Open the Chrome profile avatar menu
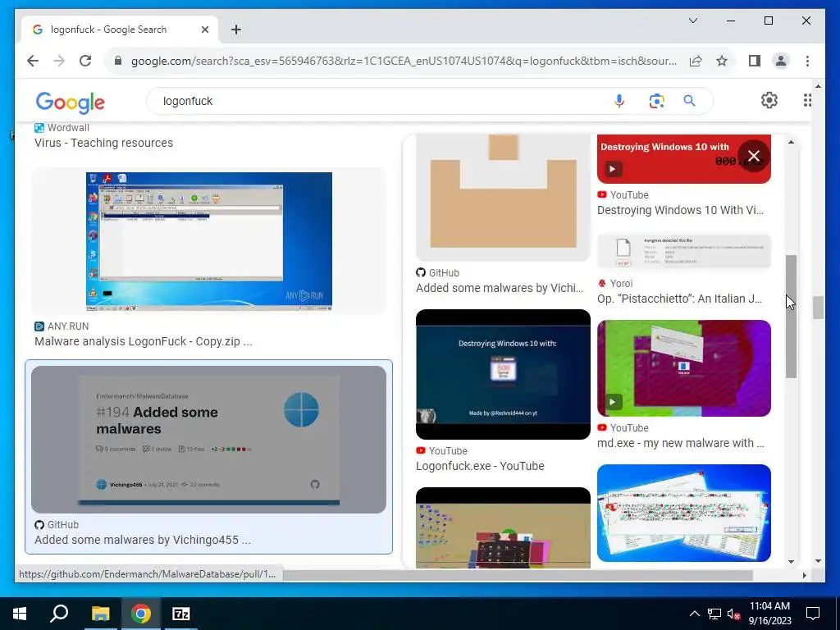 781,61
